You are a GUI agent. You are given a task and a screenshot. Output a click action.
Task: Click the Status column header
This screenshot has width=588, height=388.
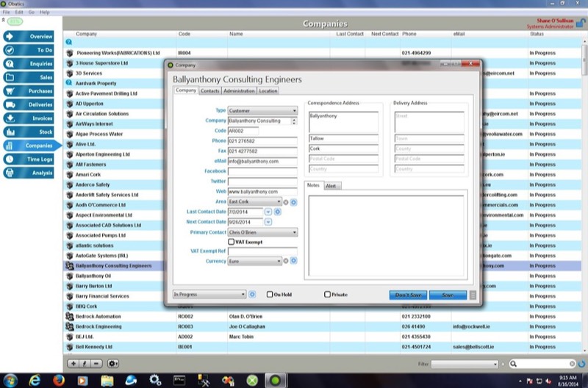coord(537,34)
